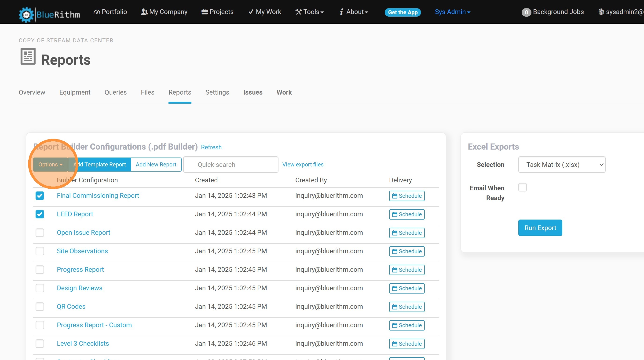This screenshot has height=360, width=644.
Task: Open the Options dropdown button
Action: coord(50,165)
